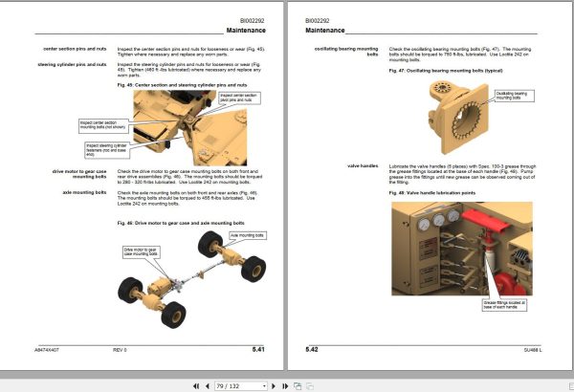The width and height of the screenshot is (574, 392).
Task: Click the 'Grease fittings located at base' callout
Action: pos(504,305)
